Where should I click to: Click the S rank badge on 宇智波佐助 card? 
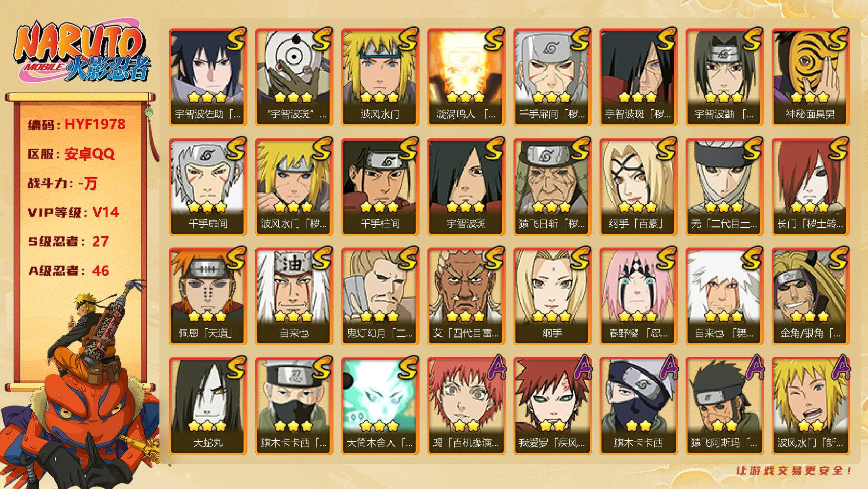pos(235,39)
